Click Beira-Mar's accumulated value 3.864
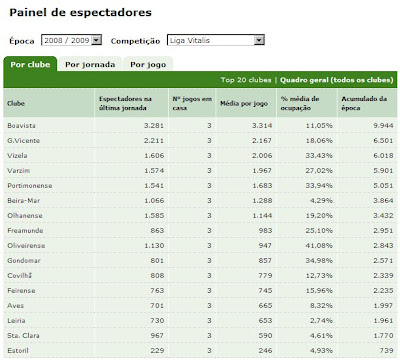Screen dimensions: 400x360 click(383, 201)
